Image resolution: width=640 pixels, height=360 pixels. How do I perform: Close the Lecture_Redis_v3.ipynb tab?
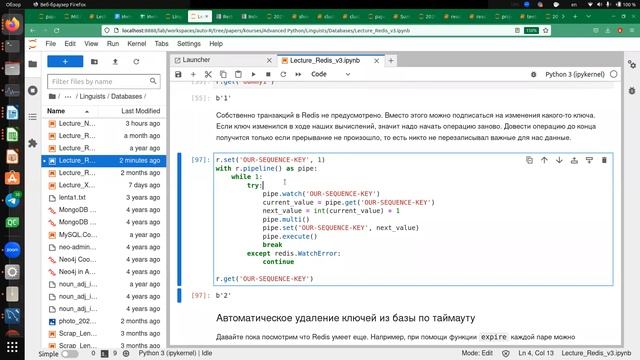click(376, 61)
